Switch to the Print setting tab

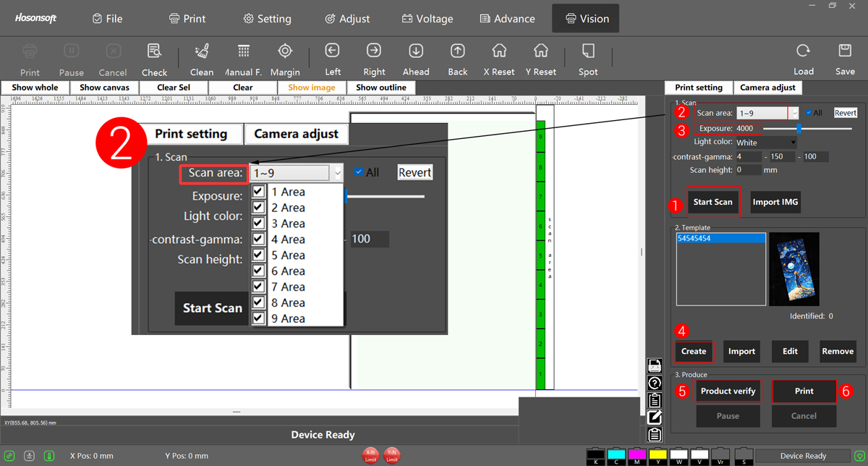(699, 88)
